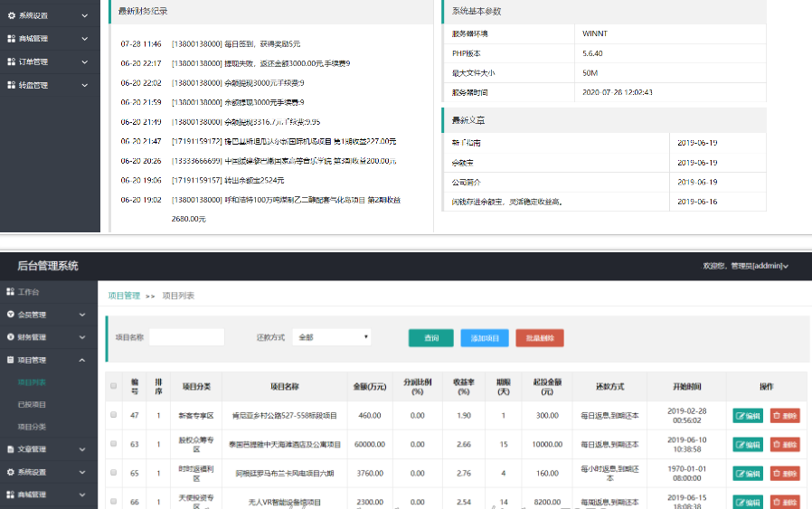
Task: Click the green 查询 search button
Action: point(430,338)
